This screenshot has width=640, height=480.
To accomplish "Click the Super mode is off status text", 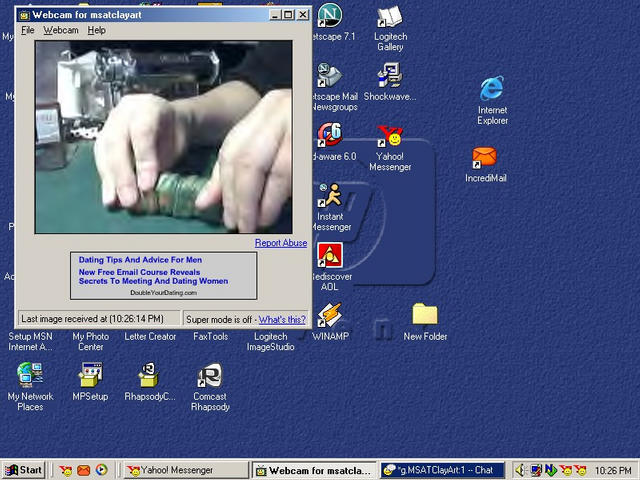I will tap(219, 320).
